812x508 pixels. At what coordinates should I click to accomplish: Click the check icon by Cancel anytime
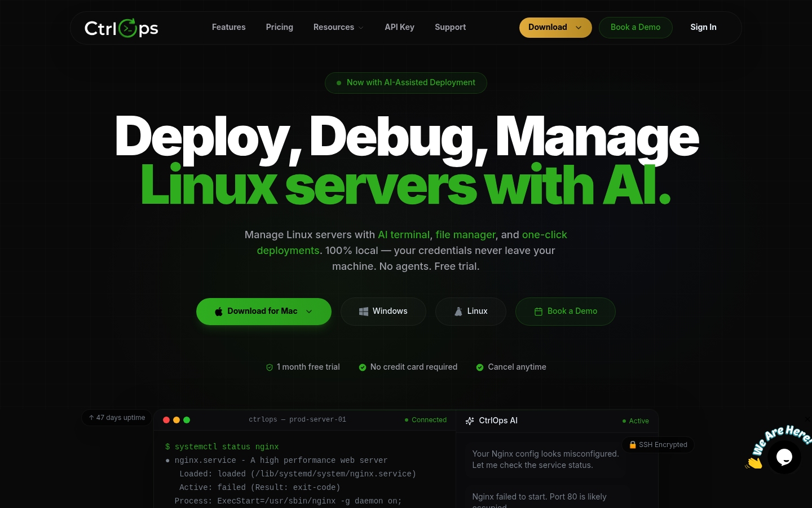coord(480,367)
